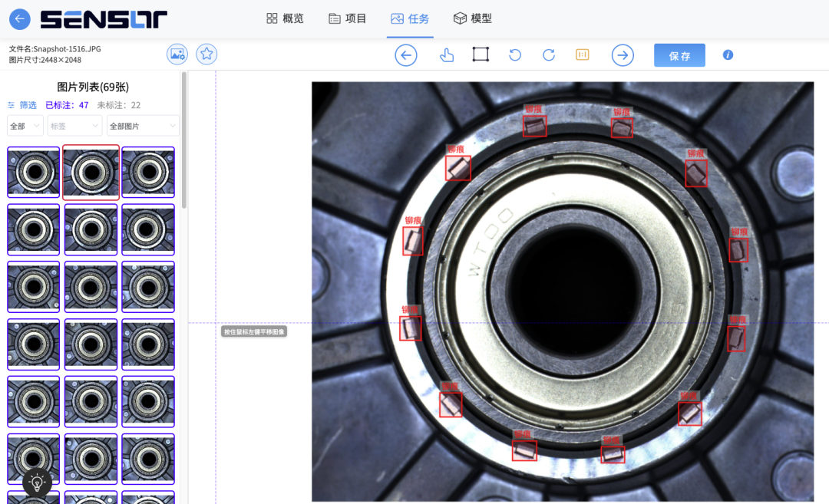Click the lightbulb tips icon at the bottom left
This screenshot has height=504, width=829.
(37, 483)
